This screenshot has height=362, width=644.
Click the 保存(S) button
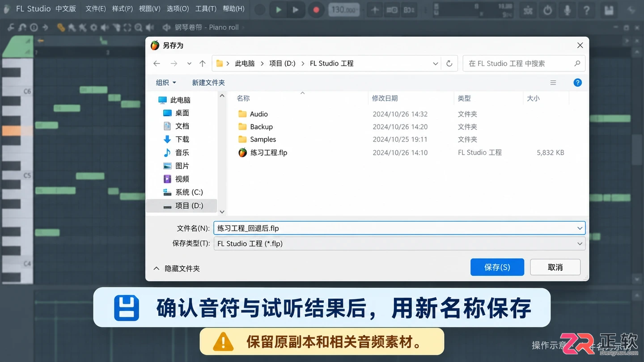[497, 267]
